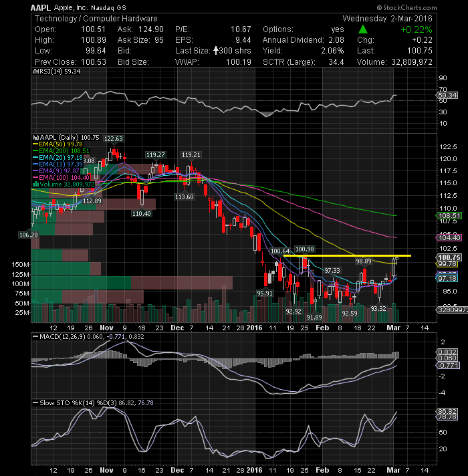Click the EMA(13) 97.39 legend entry
This screenshot has width=468, height=476.
pos(57,164)
